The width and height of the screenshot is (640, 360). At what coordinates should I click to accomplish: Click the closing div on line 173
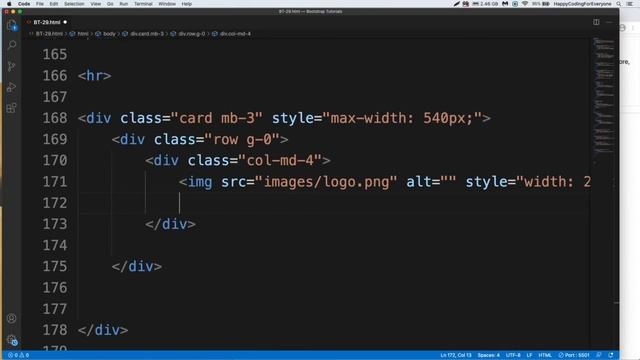pyautogui.click(x=171, y=224)
